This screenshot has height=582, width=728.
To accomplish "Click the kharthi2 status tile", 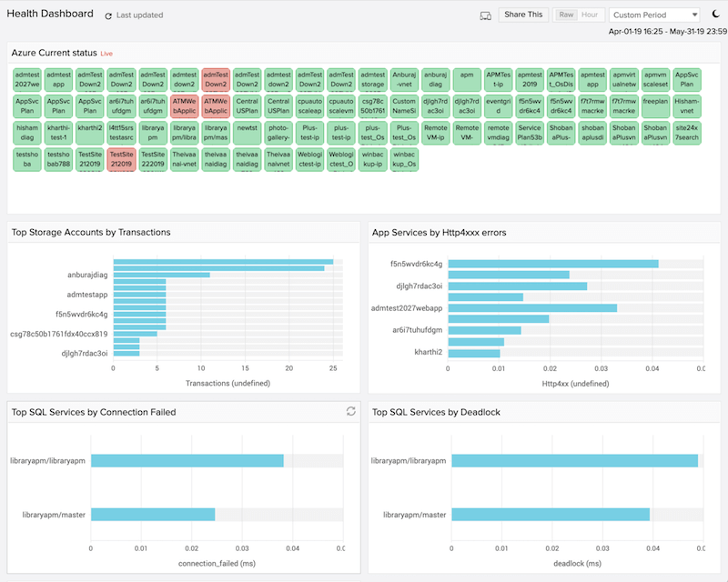I will [x=90, y=133].
